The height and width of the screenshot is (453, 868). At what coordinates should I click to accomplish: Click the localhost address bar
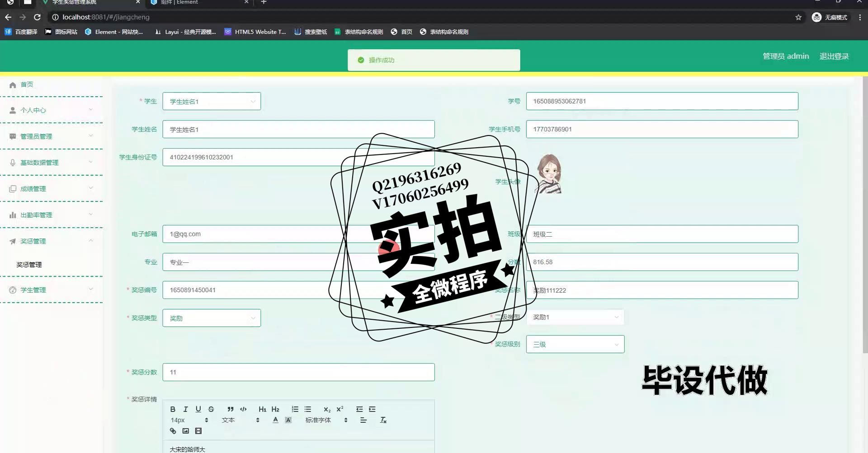[x=420, y=17]
